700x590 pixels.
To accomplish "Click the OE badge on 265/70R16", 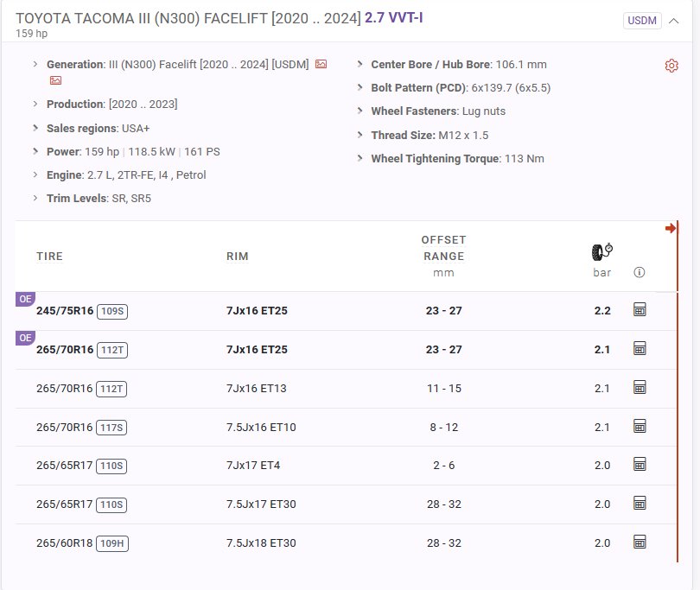I will tap(25, 338).
